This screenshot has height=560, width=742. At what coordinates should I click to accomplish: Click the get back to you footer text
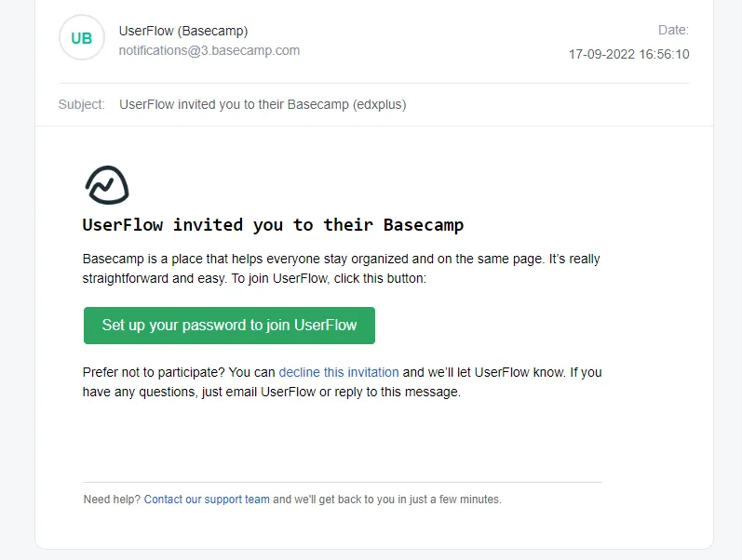[387, 500]
